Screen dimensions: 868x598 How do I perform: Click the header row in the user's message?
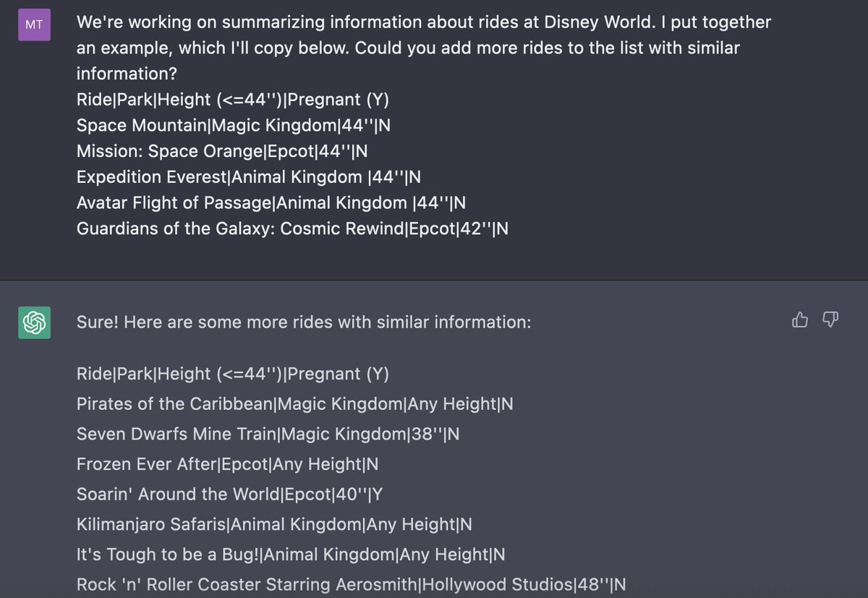click(x=233, y=99)
